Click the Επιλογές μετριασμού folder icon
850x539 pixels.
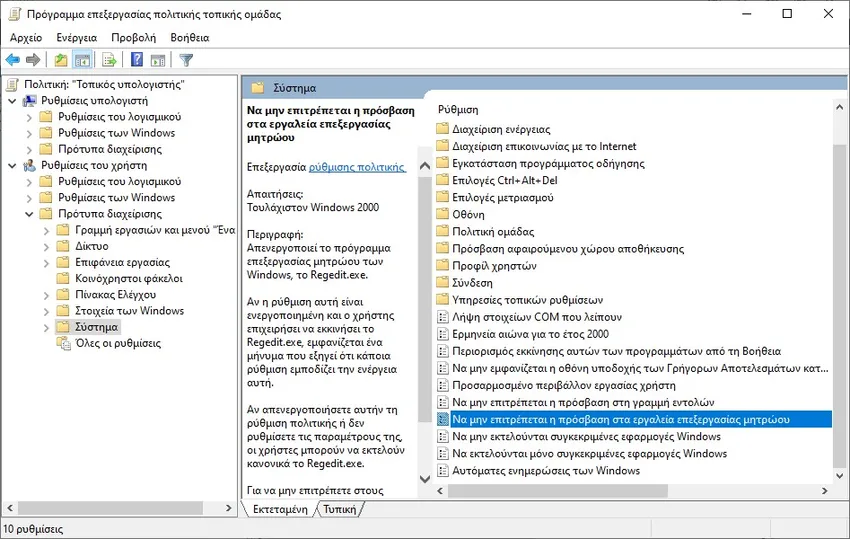[x=443, y=197]
